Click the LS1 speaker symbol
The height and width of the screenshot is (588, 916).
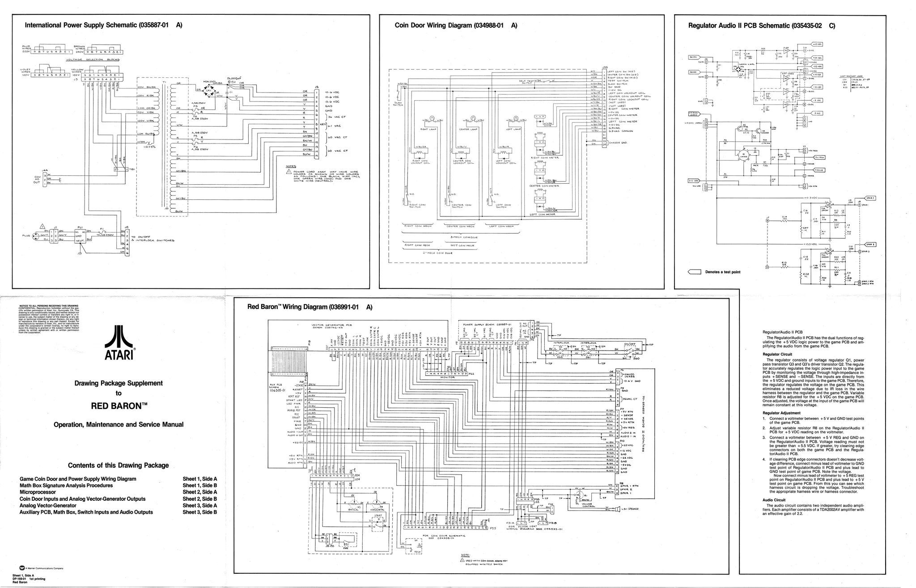coord(617,509)
